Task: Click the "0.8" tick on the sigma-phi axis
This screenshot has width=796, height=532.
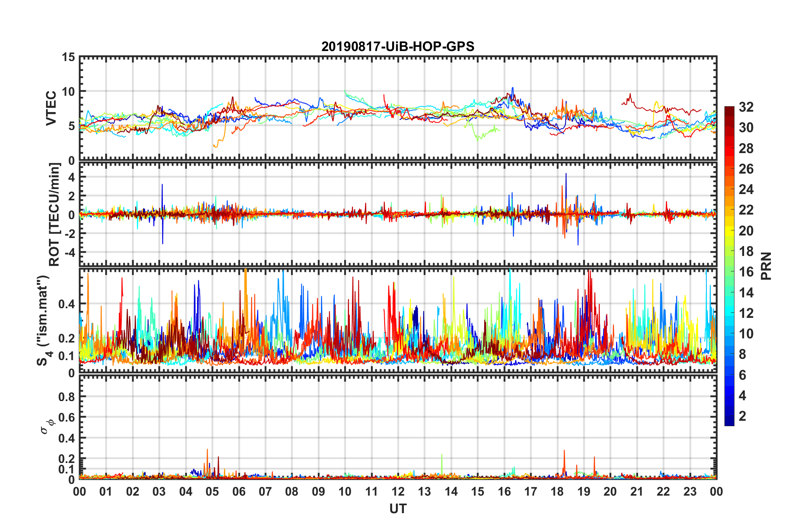Action: tap(67, 396)
